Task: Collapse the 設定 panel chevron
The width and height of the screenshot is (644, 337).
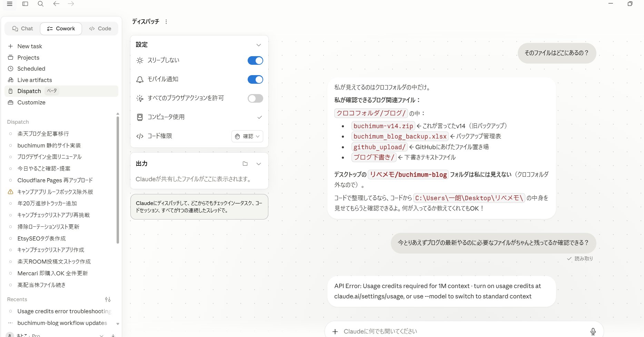Action: point(259,45)
